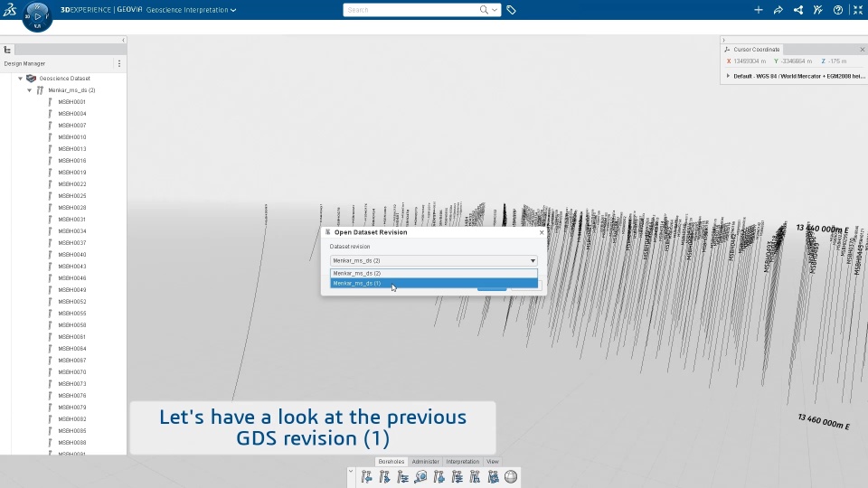Collapse the Geoscience Dataset tree node
The width and height of the screenshot is (868, 488).
(21, 79)
